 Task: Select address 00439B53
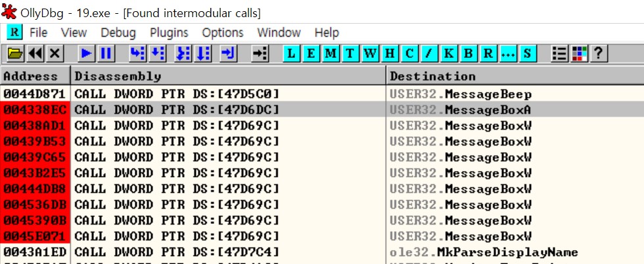pos(35,142)
